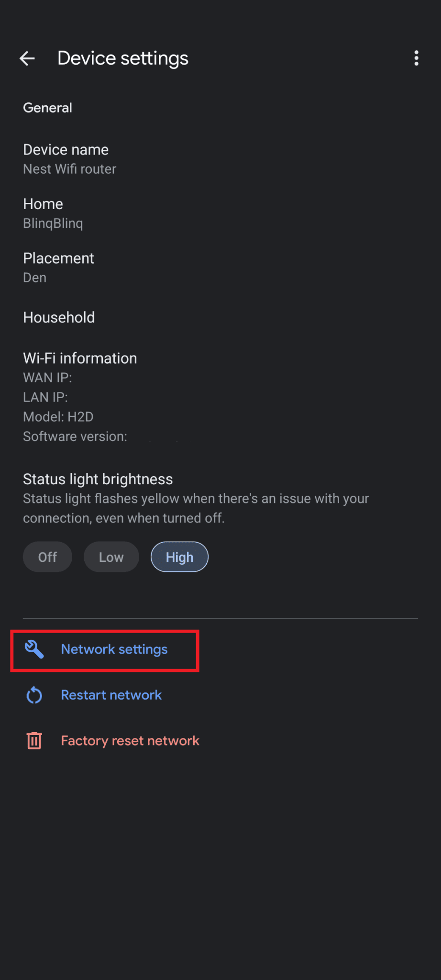Tap Restart network
Viewport: 441px width, 980px height.
click(111, 694)
